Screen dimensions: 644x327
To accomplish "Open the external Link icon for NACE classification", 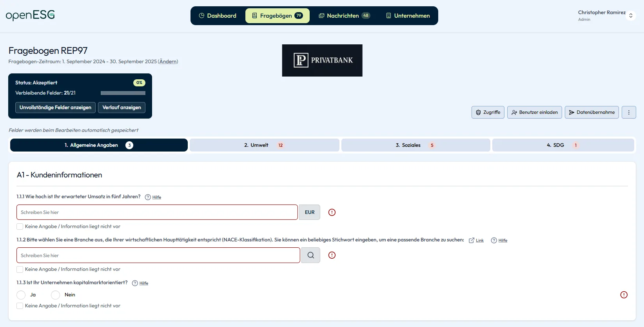I will tap(472, 240).
